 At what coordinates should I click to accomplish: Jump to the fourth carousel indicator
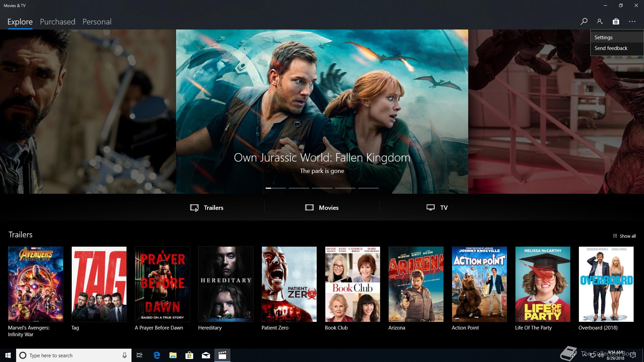pyautogui.click(x=345, y=188)
